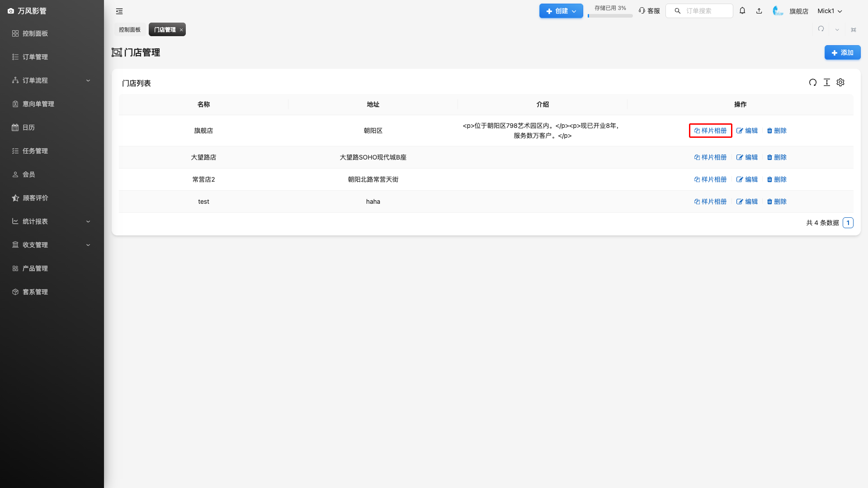Screen dimensions: 868x488
Task: Click the 旗舰店 label in top bar
Action: tap(799, 11)
